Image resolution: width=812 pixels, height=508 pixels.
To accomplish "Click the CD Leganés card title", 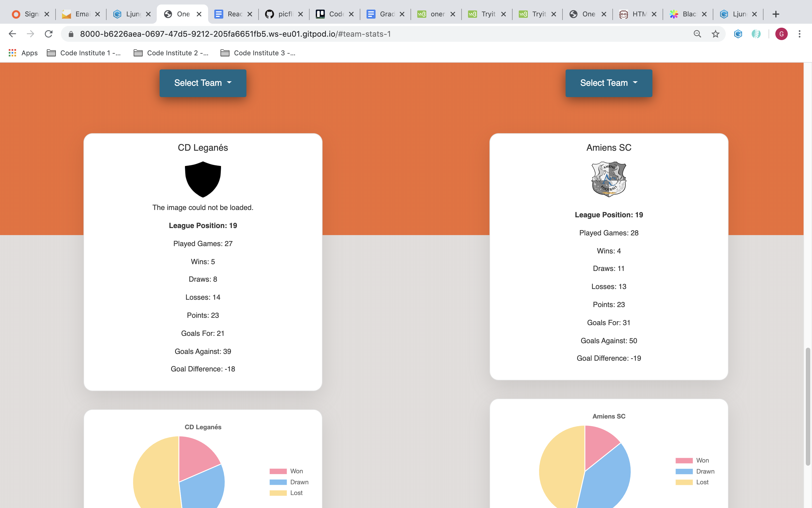I will click(x=203, y=148).
